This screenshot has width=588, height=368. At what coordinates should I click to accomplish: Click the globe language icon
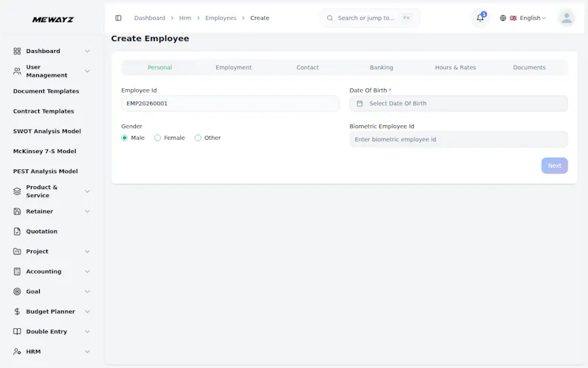pos(503,18)
